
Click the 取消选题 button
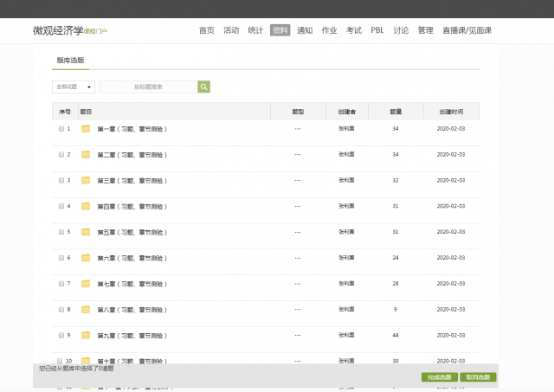tap(478, 377)
